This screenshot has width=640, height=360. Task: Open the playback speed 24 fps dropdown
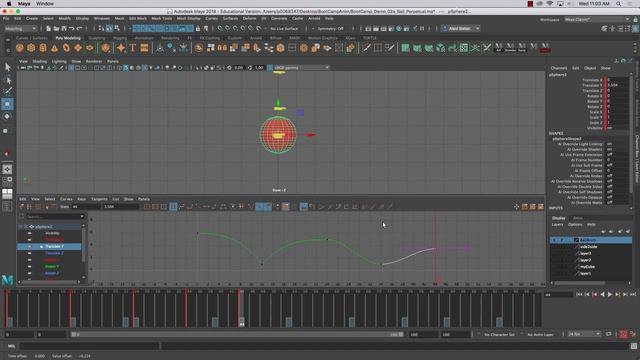coord(584,334)
